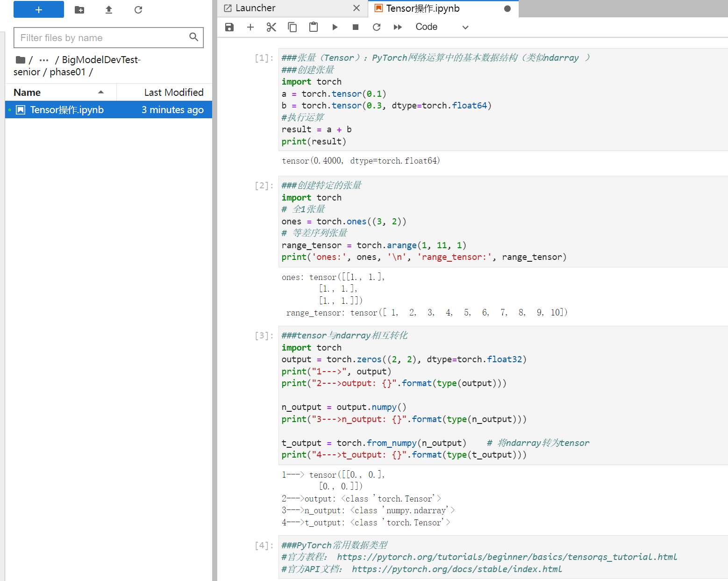
Task: Click the upload files icon
Action: pos(109,10)
